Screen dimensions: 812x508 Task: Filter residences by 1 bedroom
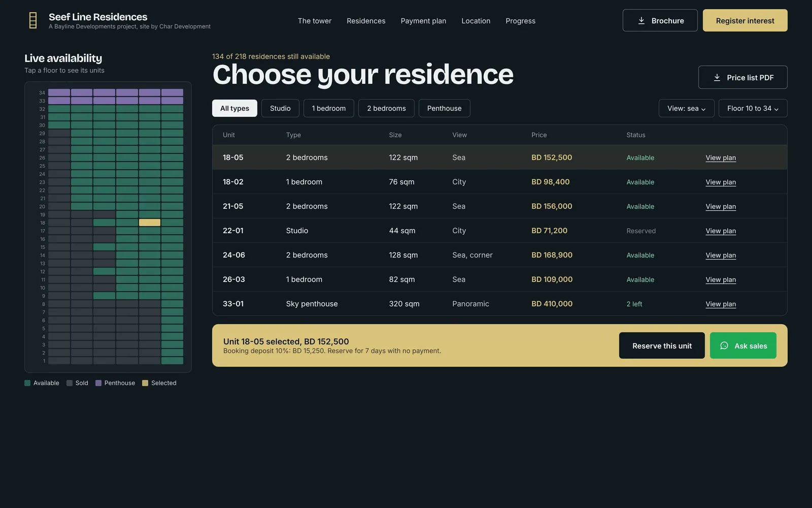pos(329,108)
